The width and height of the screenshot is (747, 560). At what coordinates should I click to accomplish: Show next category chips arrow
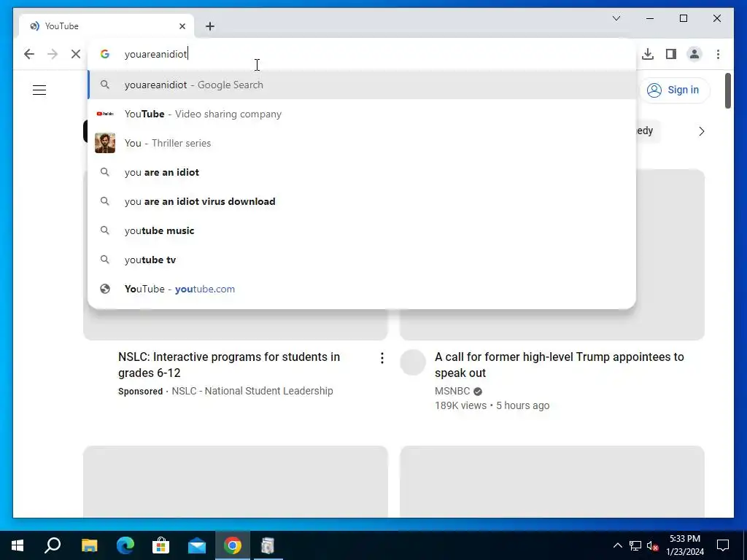point(701,131)
